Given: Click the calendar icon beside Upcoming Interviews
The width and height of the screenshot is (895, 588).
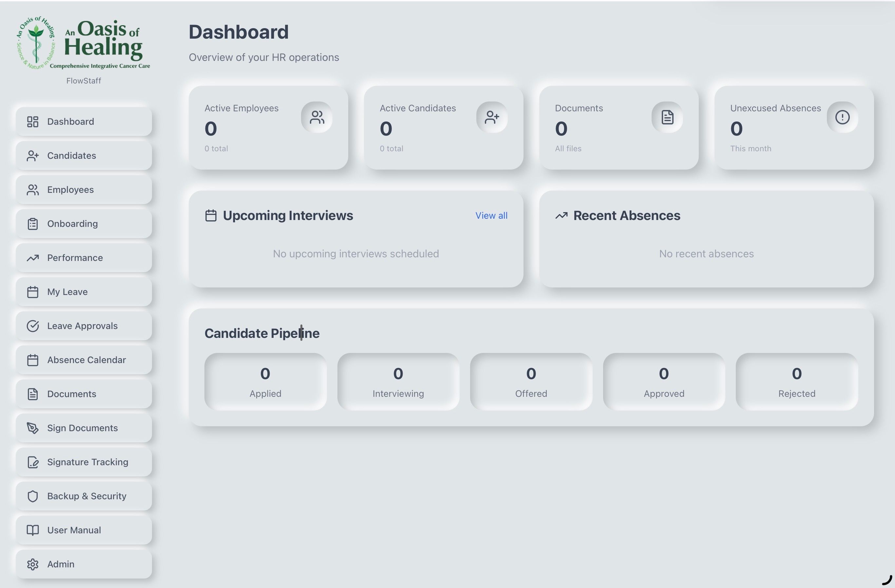Looking at the screenshot, I should (211, 216).
